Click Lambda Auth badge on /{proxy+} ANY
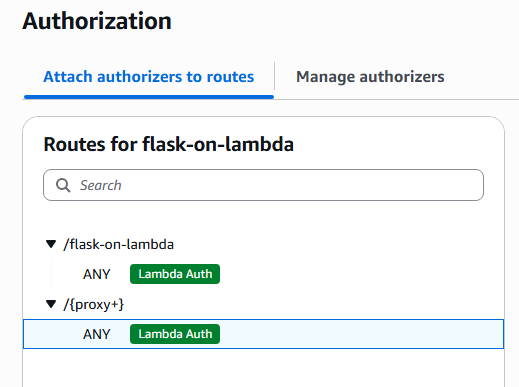This screenshot has width=519, height=387. point(175,334)
